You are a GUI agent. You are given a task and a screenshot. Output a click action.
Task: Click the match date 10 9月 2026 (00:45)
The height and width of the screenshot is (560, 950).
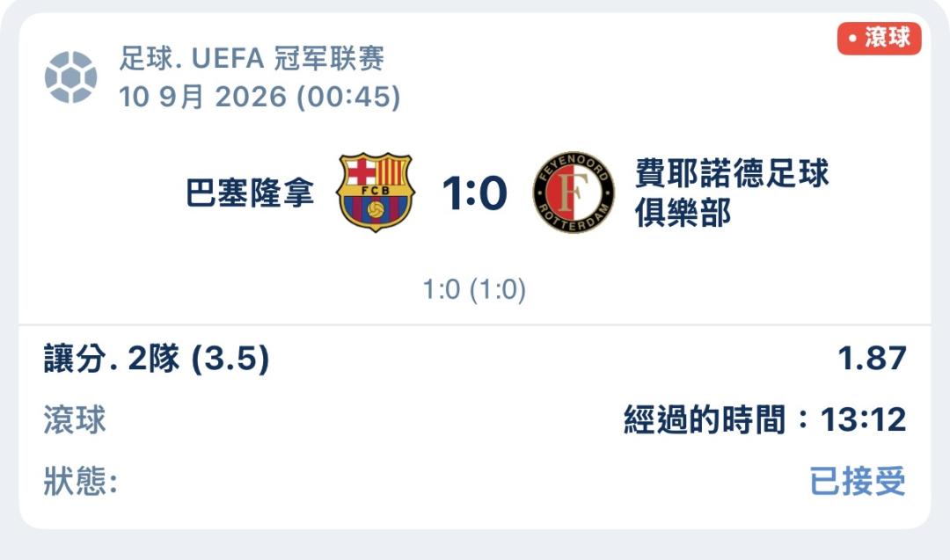pos(259,97)
